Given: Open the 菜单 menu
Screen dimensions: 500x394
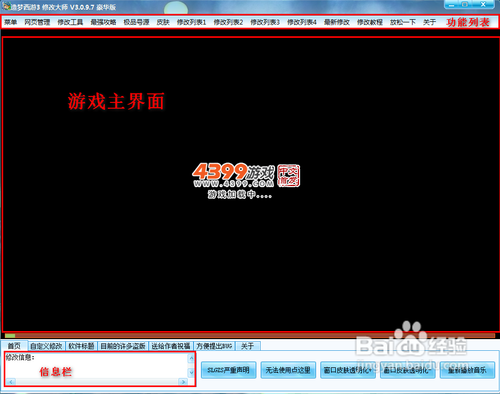Looking at the screenshot, I should click(x=10, y=22).
